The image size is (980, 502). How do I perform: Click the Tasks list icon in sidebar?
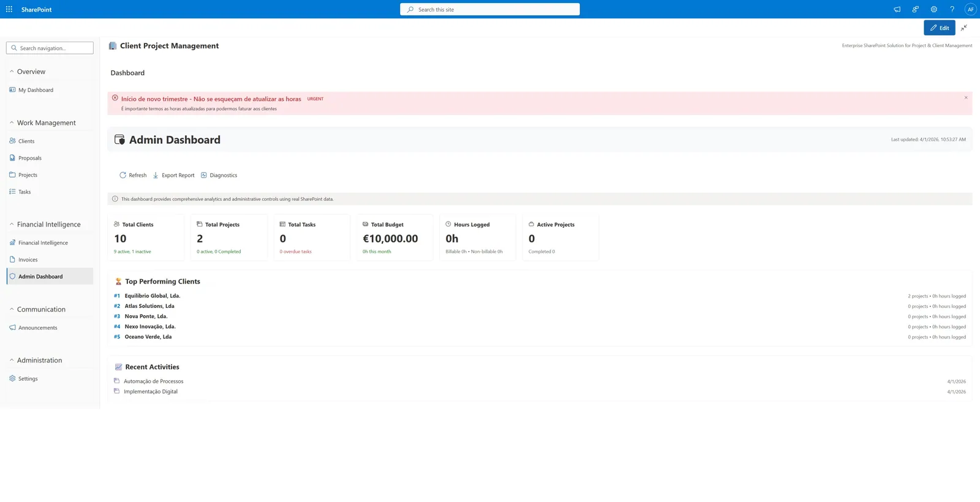(x=12, y=192)
